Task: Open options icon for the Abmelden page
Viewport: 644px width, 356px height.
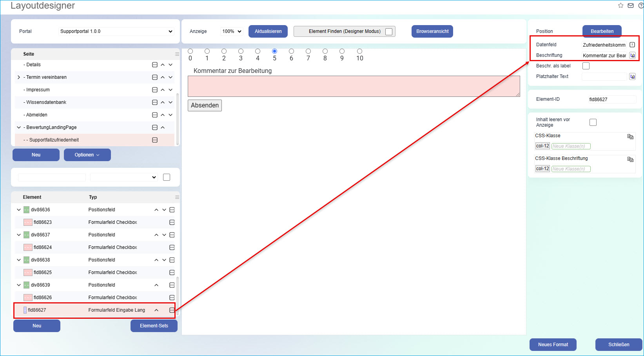Action: click(x=155, y=115)
